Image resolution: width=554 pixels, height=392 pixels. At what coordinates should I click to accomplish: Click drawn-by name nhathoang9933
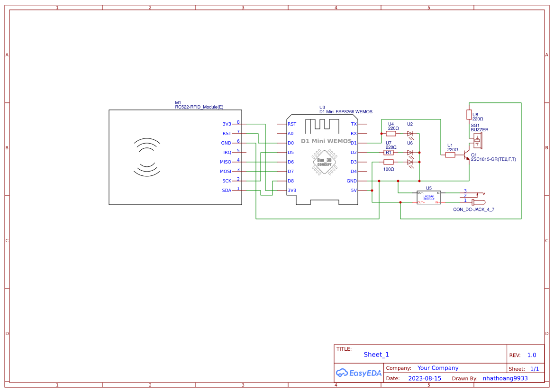tap(504, 378)
